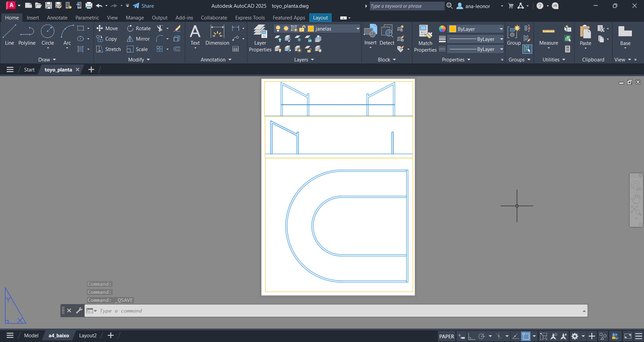This screenshot has height=342, width=644.
Task: Click the Share button
Action: pos(144,6)
